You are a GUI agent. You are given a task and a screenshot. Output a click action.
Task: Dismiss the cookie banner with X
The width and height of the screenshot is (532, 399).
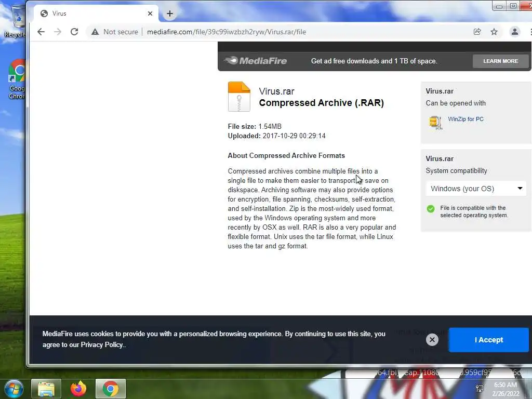[432, 340]
